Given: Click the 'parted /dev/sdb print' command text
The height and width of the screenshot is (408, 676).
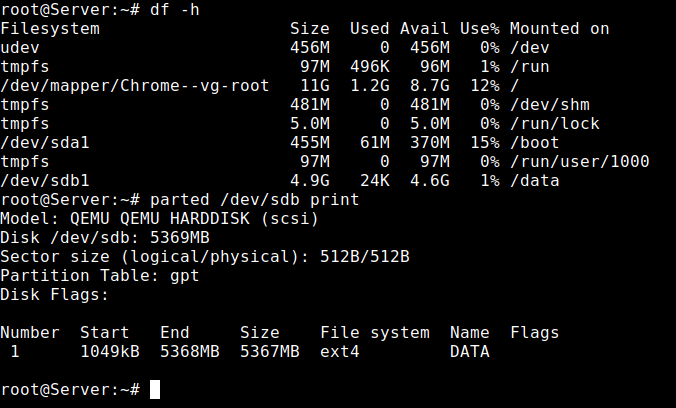Looking at the screenshot, I should [x=254, y=200].
